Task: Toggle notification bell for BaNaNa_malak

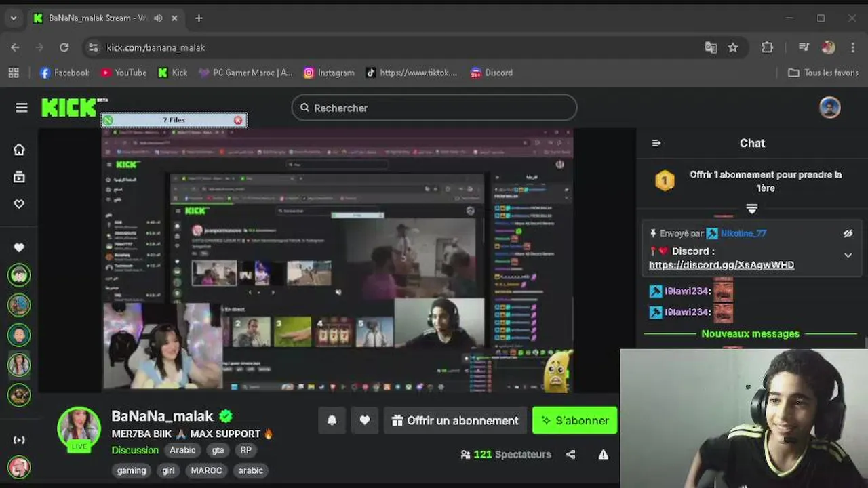Action: (332, 420)
